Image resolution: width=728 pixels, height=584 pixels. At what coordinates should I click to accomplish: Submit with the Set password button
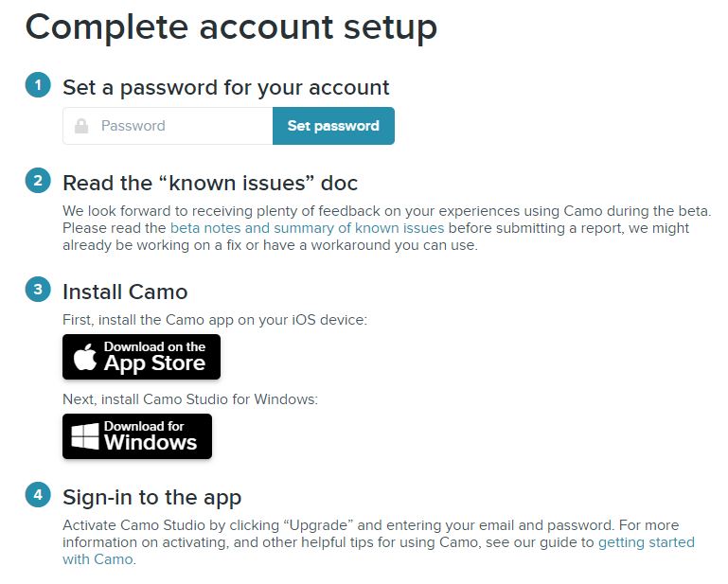pos(333,126)
